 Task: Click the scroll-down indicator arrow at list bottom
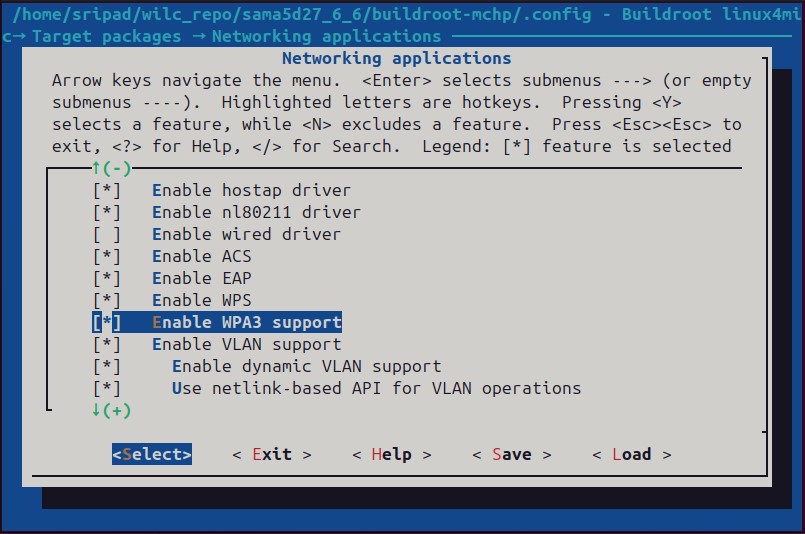pos(97,410)
